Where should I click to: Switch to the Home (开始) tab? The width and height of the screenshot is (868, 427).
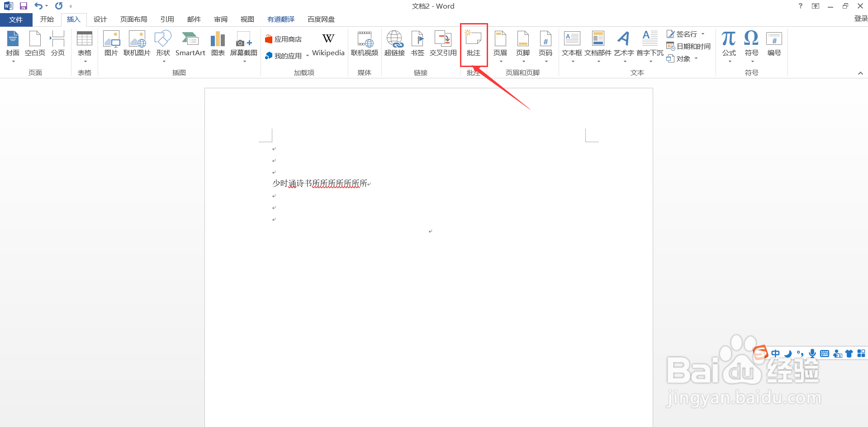pyautogui.click(x=47, y=19)
